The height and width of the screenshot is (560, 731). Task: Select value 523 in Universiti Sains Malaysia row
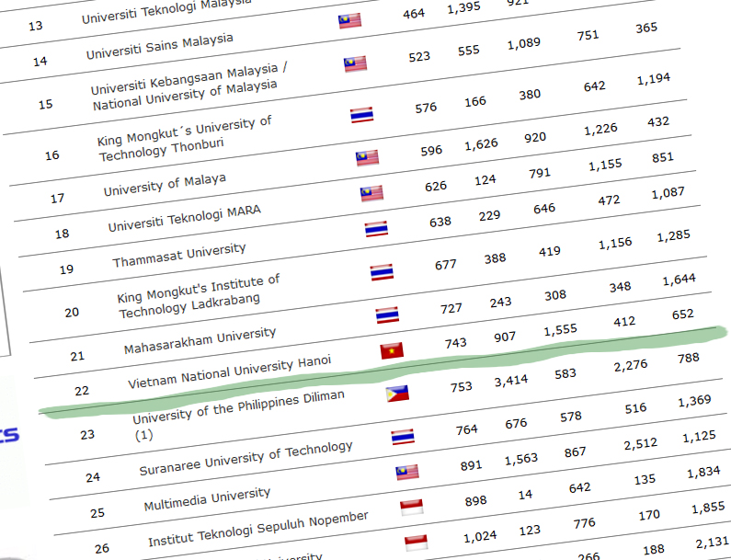coord(419,57)
